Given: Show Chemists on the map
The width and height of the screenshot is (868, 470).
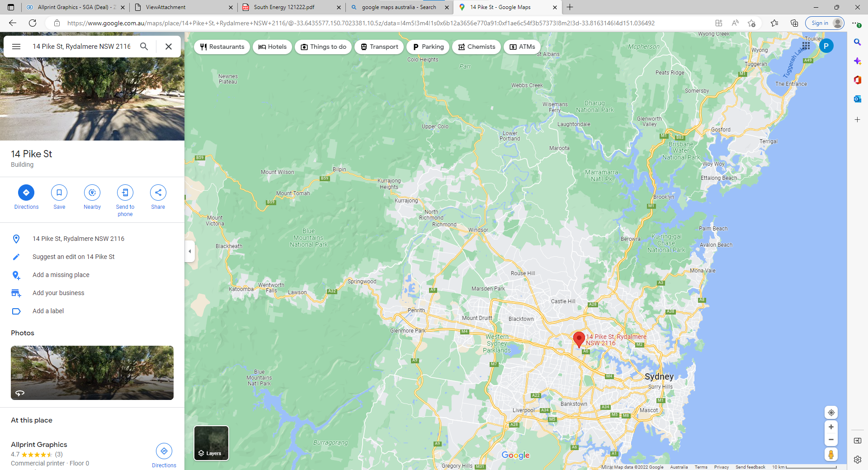Looking at the screenshot, I should (x=476, y=47).
